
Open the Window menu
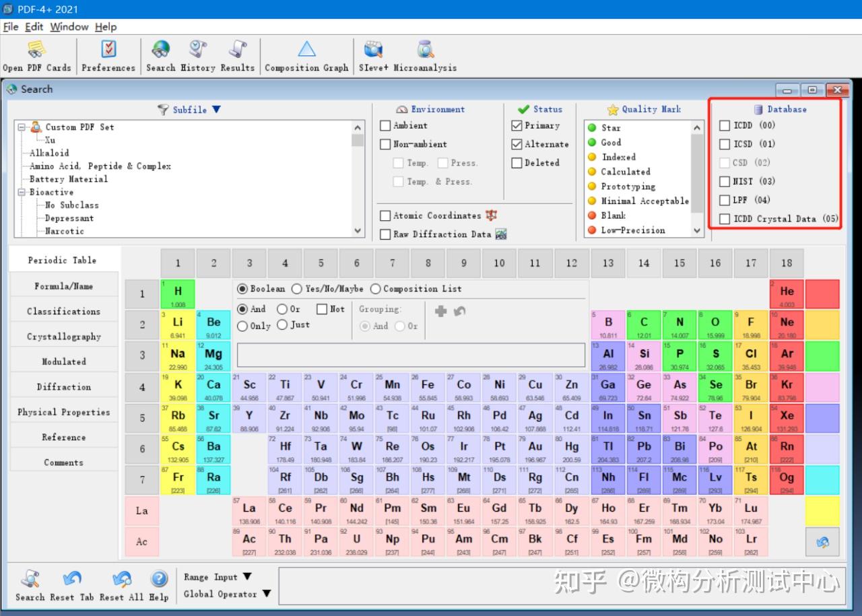click(x=69, y=27)
